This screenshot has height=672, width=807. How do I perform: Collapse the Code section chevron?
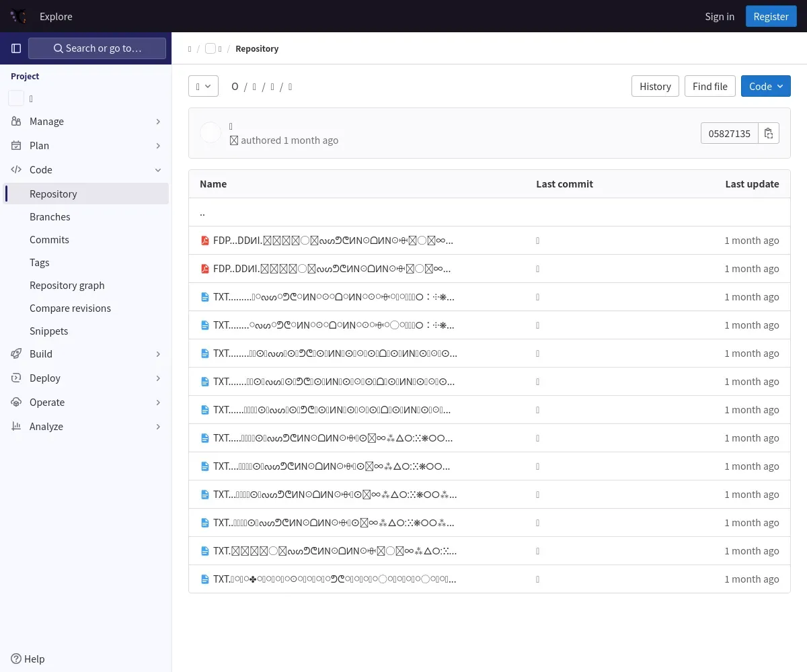tap(158, 169)
